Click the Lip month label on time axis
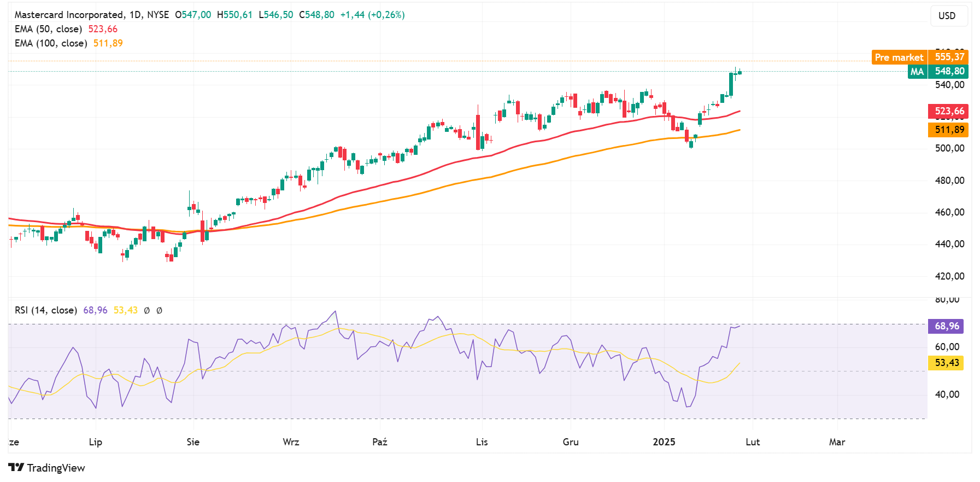The height and width of the screenshot is (482, 980). [x=96, y=442]
